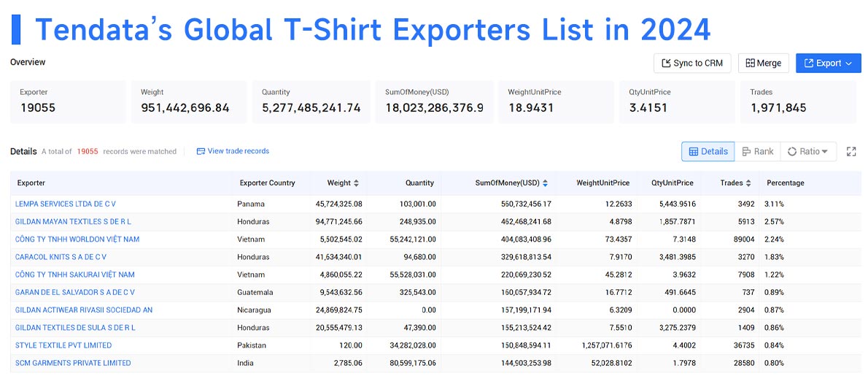Open exporter CARACOL KNITS S A DE C V
The width and height of the screenshot is (868, 379).
61,257
